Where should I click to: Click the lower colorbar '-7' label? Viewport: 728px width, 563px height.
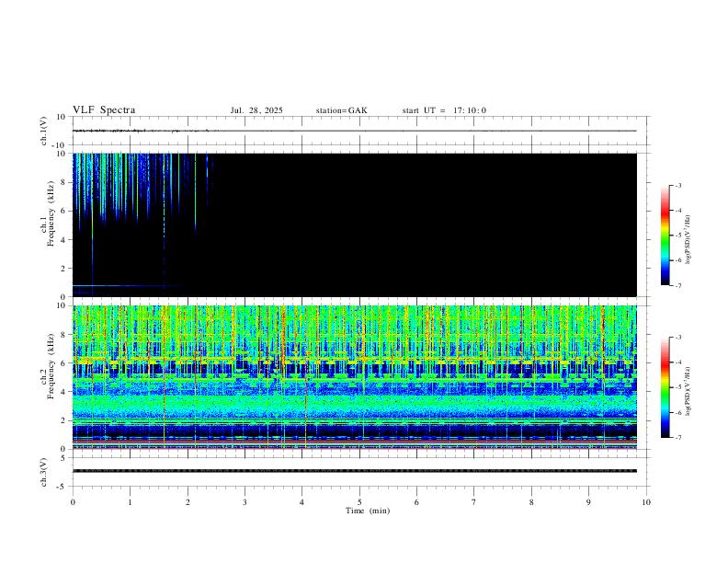677,438
